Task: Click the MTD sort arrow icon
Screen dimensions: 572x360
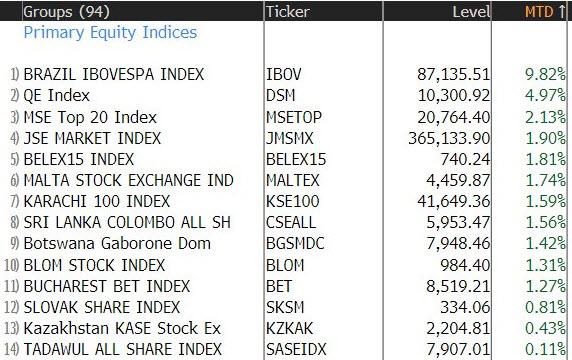Action: click(x=561, y=12)
